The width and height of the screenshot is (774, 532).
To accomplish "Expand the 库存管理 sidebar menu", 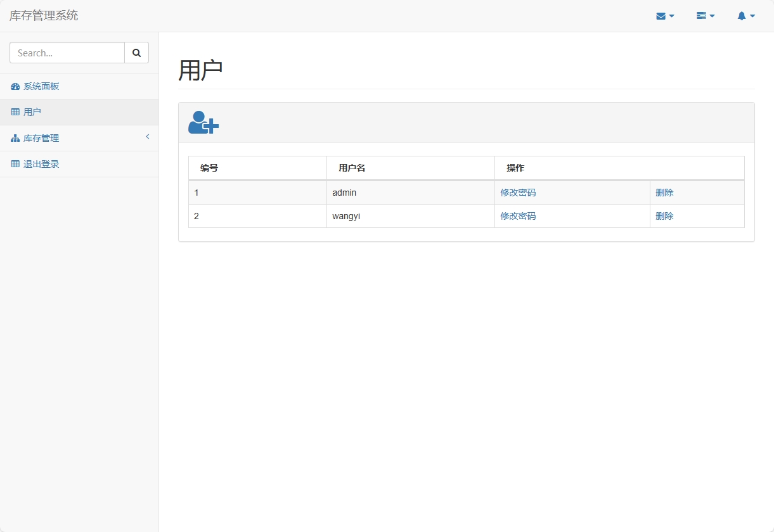I will [x=79, y=138].
